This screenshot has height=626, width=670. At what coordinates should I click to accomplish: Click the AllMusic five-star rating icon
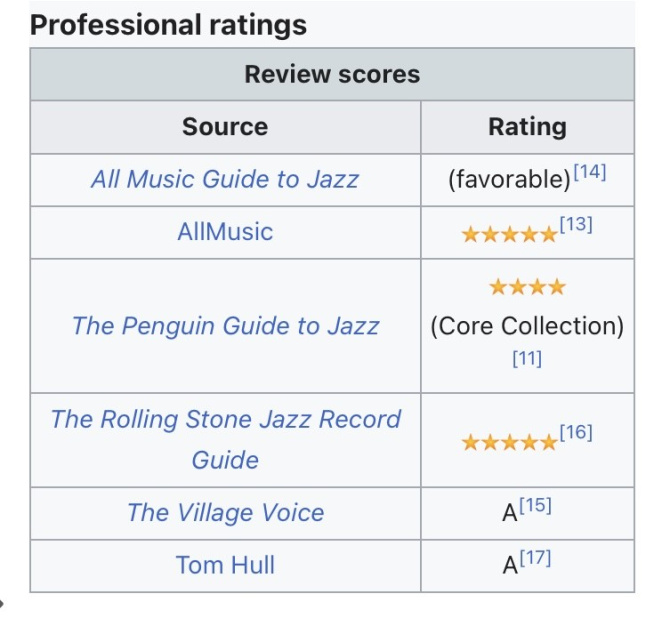click(509, 235)
